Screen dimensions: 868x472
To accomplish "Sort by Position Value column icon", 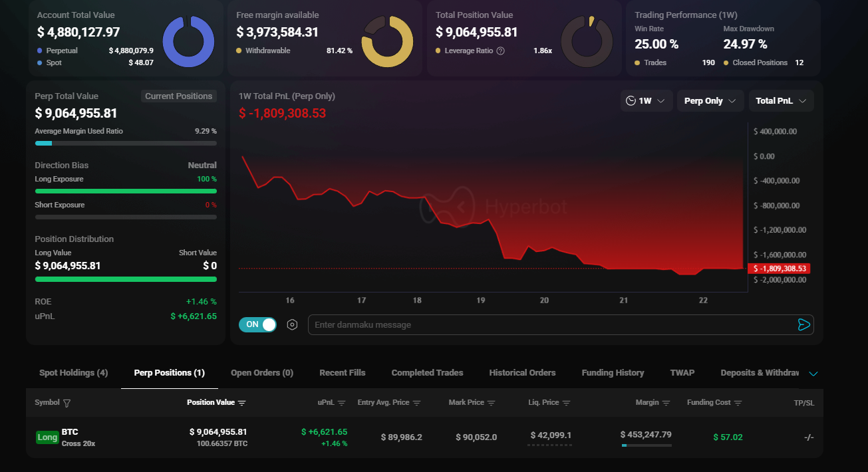I will pos(242,403).
